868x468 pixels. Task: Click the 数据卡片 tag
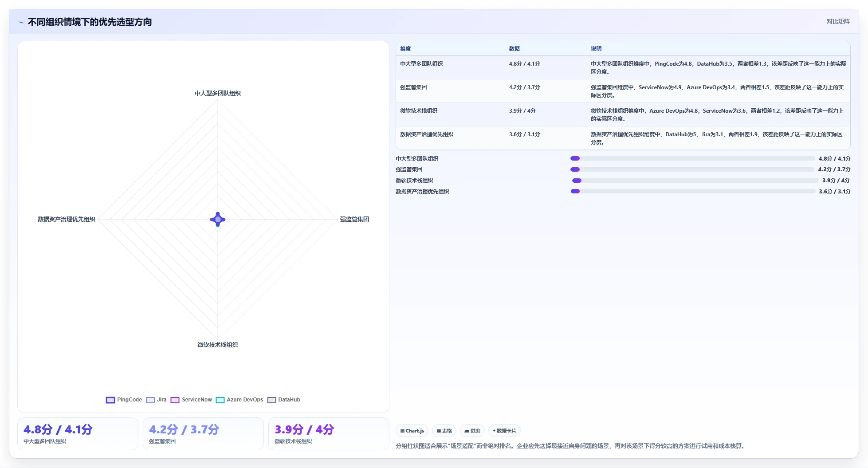pos(504,431)
